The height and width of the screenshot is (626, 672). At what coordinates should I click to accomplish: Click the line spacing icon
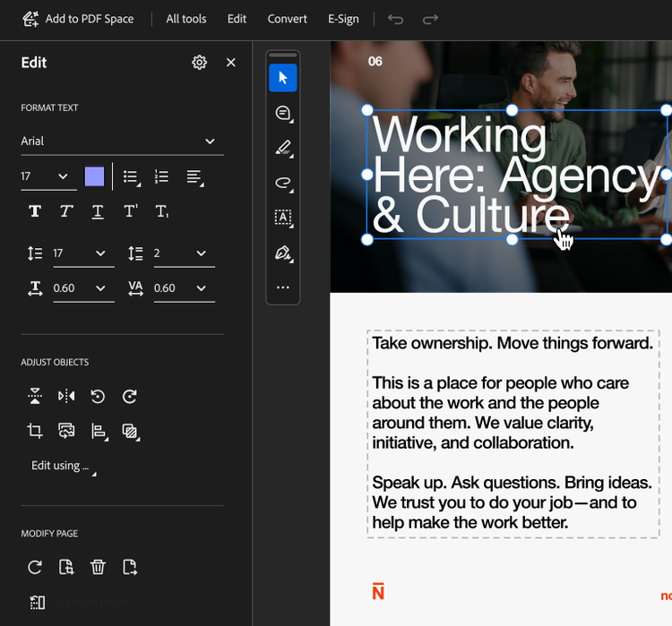[x=35, y=253]
